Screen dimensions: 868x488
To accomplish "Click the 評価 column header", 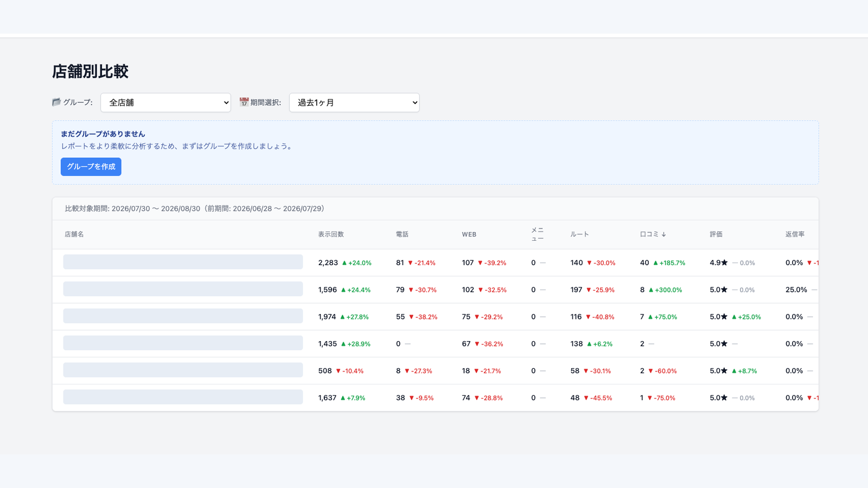I will point(716,234).
